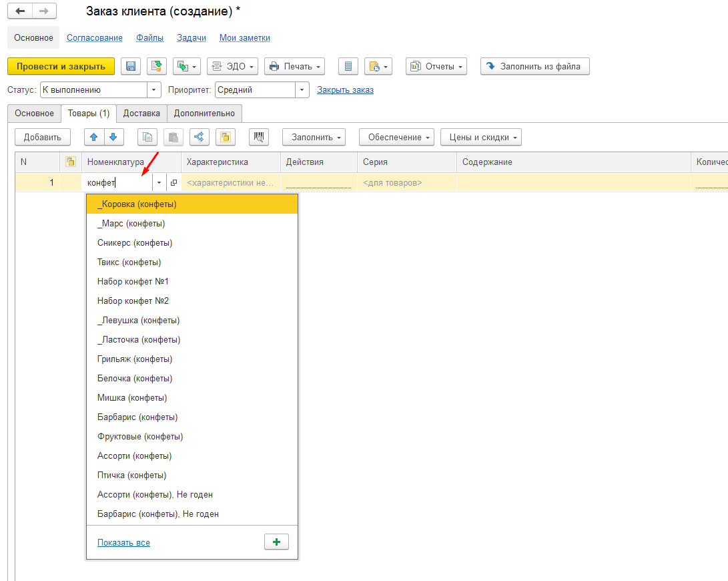The image size is (728, 581).
Task: Click the save (floppy disk) icon
Action: (131, 66)
